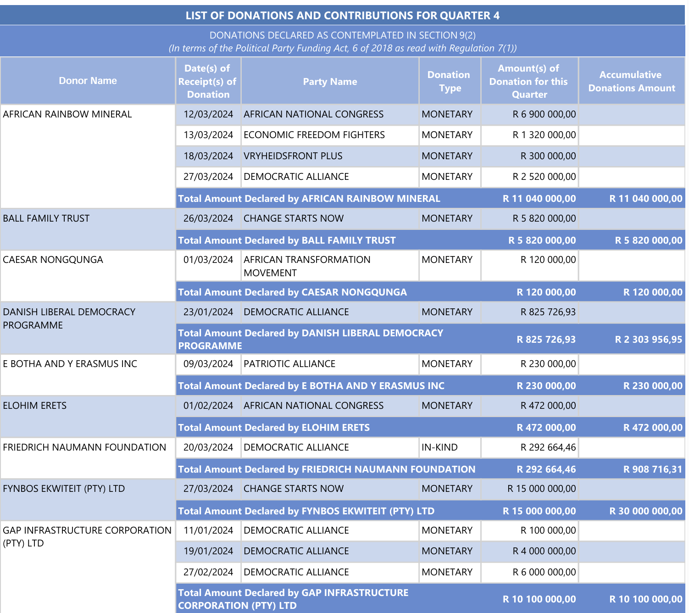Click 'Total Amount Declared by ELOHIM ERETS' label
The image size is (700, 613).
pyautogui.click(x=274, y=428)
